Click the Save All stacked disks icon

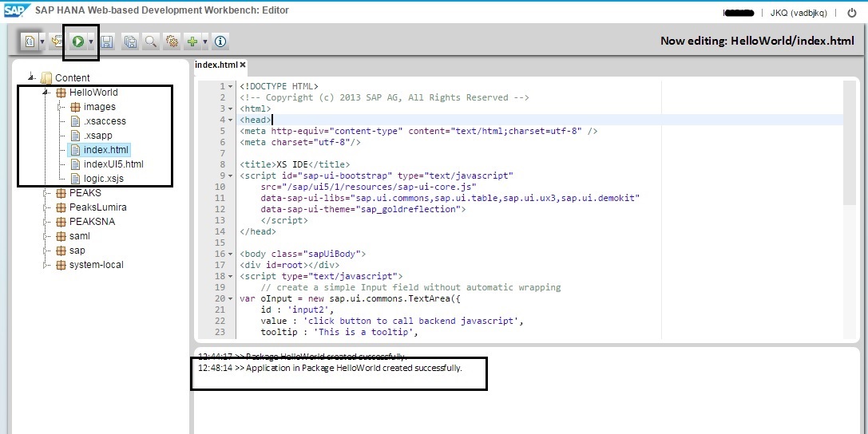coord(130,41)
